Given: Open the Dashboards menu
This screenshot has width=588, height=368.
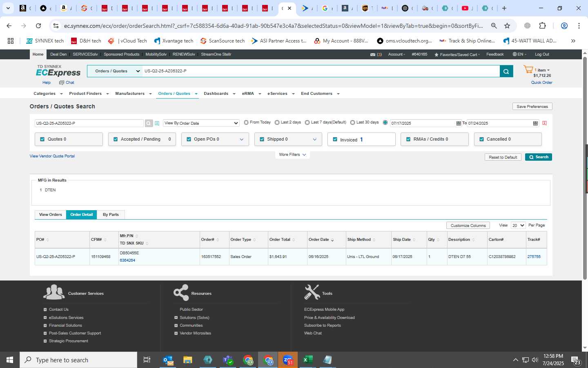Looking at the screenshot, I should click(x=220, y=94).
